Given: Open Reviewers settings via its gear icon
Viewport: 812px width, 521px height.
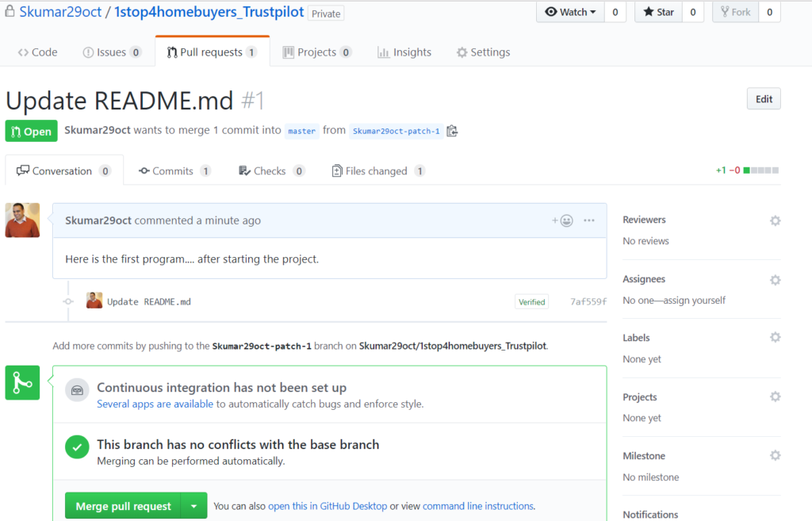Looking at the screenshot, I should click(775, 220).
